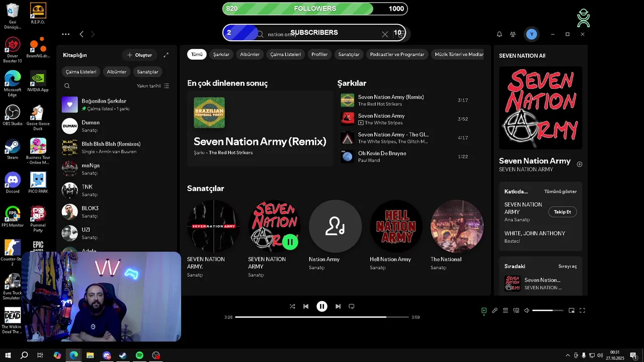The width and height of the screenshot is (644, 362).
Task: Open Spotify from the Windows taskbar
Action: (x=139, y=355)
